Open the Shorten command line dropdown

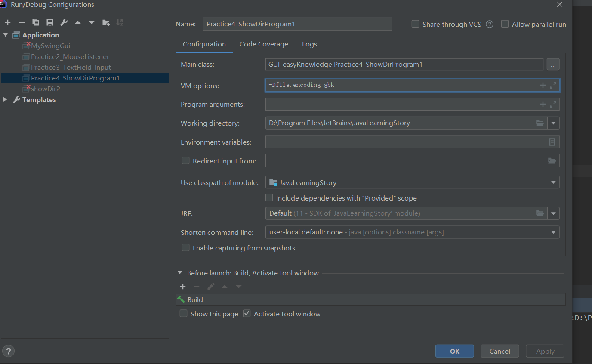coord(553,232)
